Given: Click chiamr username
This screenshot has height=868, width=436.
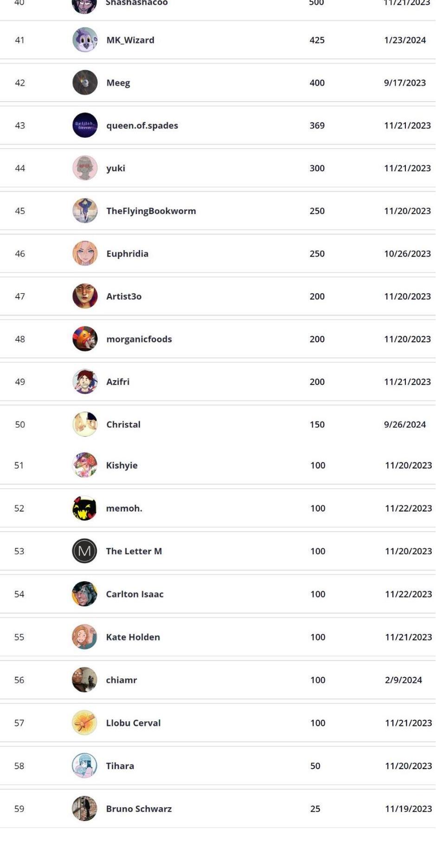Looking at the screenshot, I should point(122,680).
